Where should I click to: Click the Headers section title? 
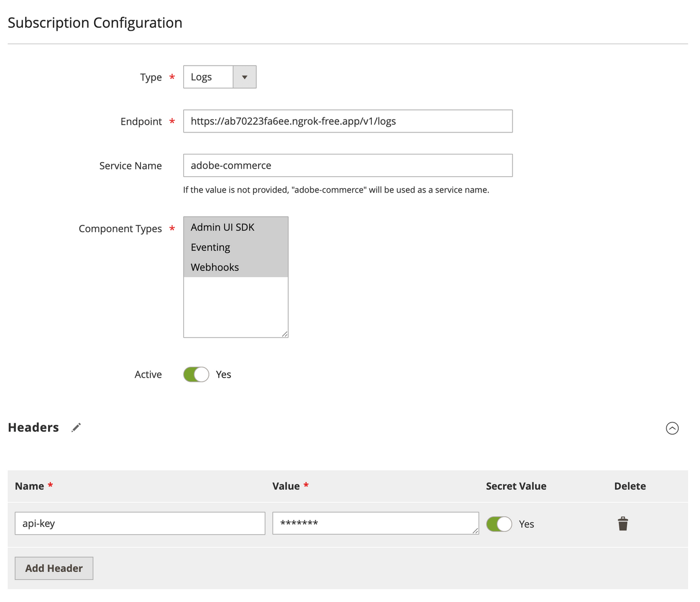click(x=33, y=427)
